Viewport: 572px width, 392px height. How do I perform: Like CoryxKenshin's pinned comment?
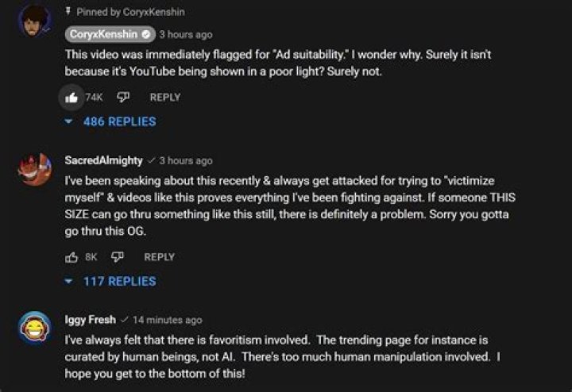71,98
